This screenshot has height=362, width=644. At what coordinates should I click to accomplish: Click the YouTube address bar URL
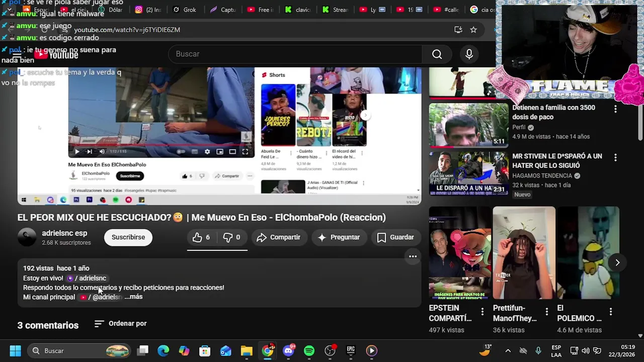tap(127, 30)
